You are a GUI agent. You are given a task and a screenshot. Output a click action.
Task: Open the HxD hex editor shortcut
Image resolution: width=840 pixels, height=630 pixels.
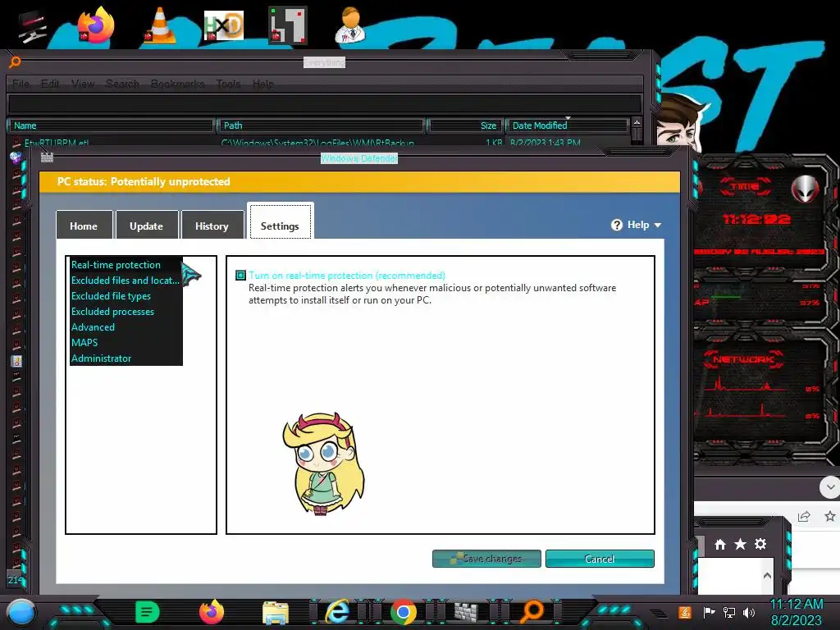click(224, 25)
